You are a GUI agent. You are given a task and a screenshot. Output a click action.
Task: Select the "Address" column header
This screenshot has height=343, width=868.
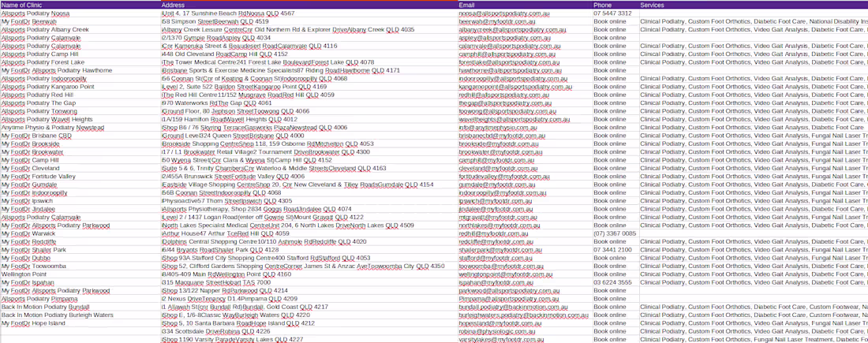(x=309, y=5)
